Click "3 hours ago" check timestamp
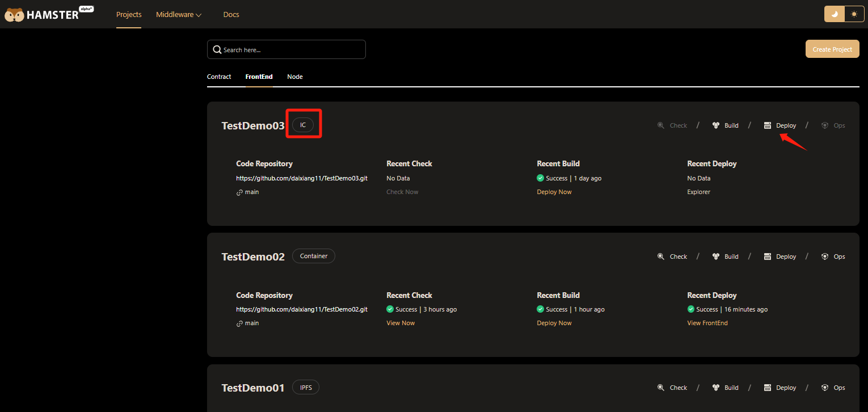868x412 pixels. (x=439, y=309)
